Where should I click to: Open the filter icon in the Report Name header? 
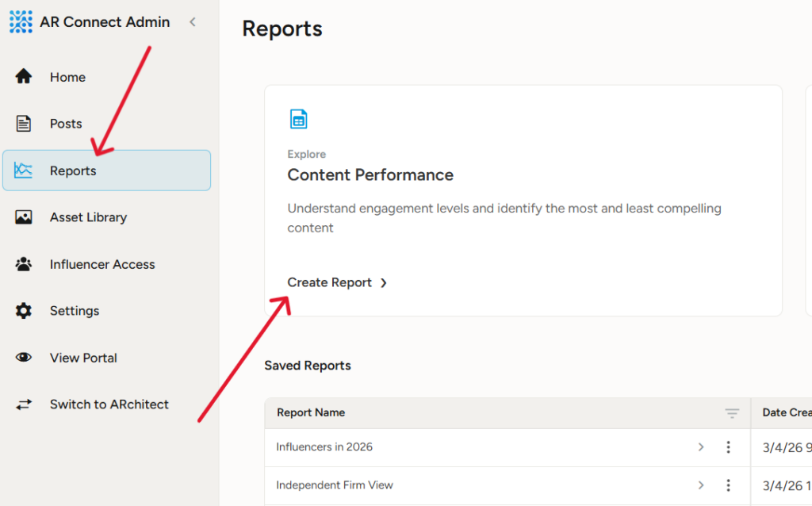click(x=732, y=413)
